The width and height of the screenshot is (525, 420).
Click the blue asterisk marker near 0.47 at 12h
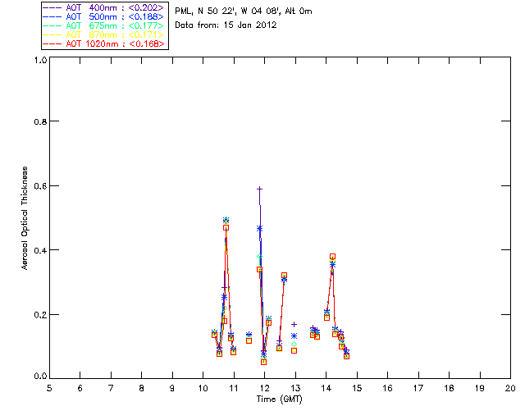click(259, 228)
